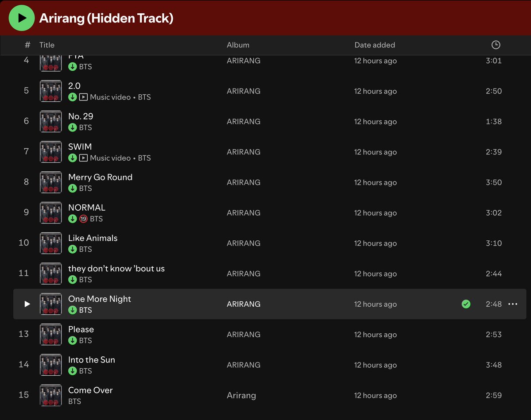Open BTS artist link under Come Over
The image size is (531, 420).
[74, 401]
